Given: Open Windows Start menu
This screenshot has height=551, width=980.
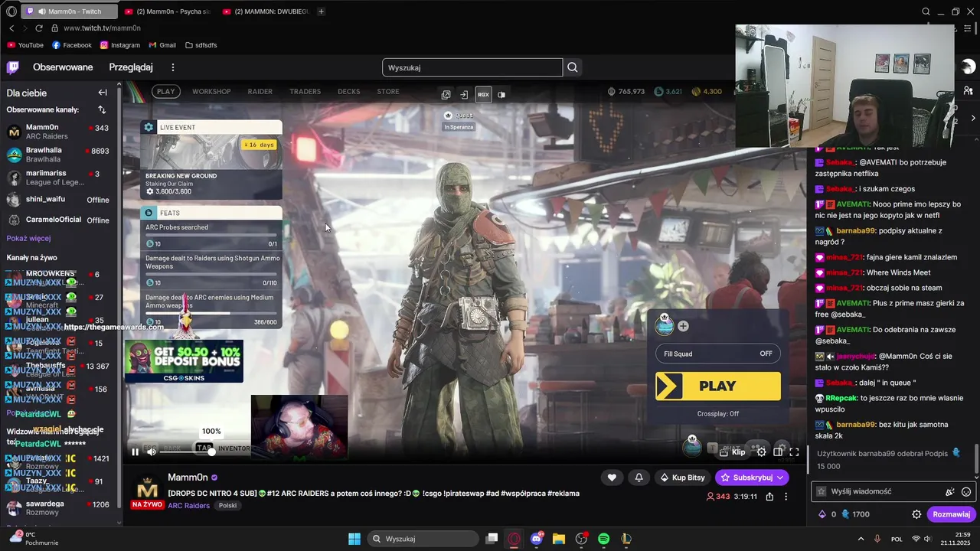Looking at the screenshot, I should click(354, 539).
